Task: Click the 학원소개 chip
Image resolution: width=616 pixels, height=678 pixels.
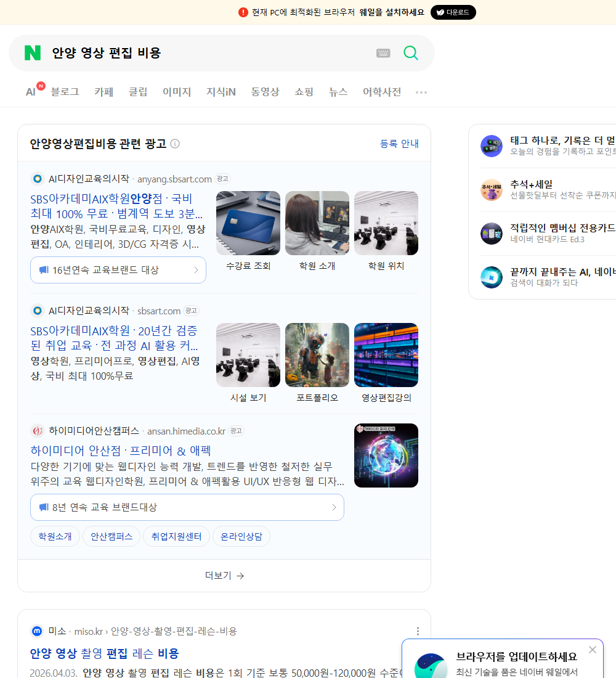Action: 55,536
